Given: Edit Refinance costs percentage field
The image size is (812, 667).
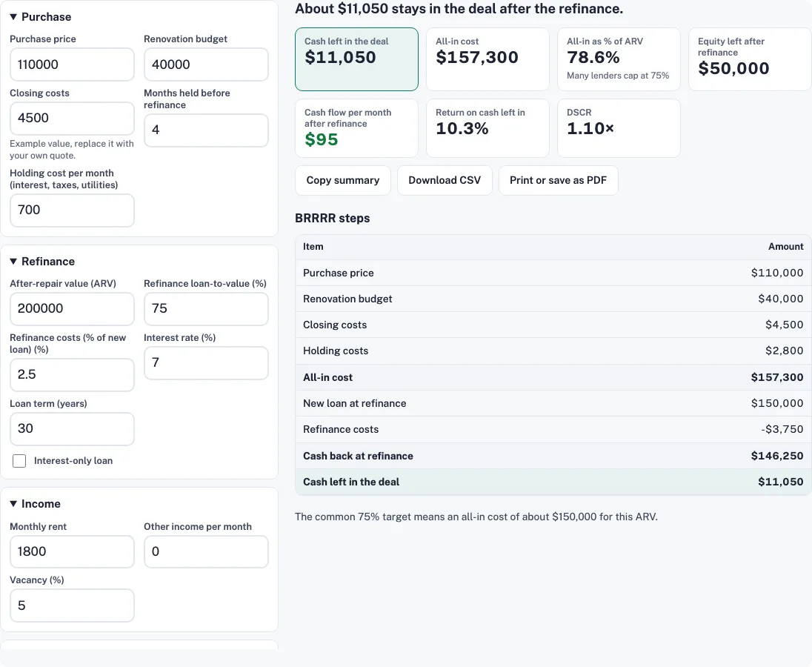Looking at the screenshot, I should pos(72,374).
